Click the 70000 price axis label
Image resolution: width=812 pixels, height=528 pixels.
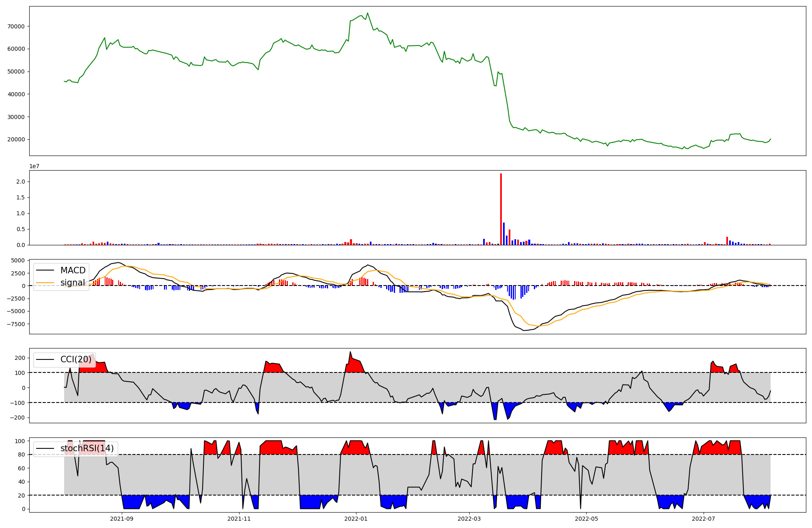(x=16, y=26)
